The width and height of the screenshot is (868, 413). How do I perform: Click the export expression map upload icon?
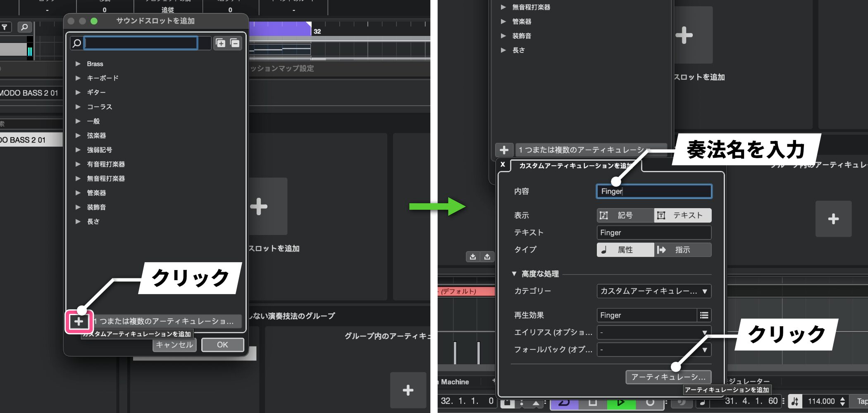(487, 257)
